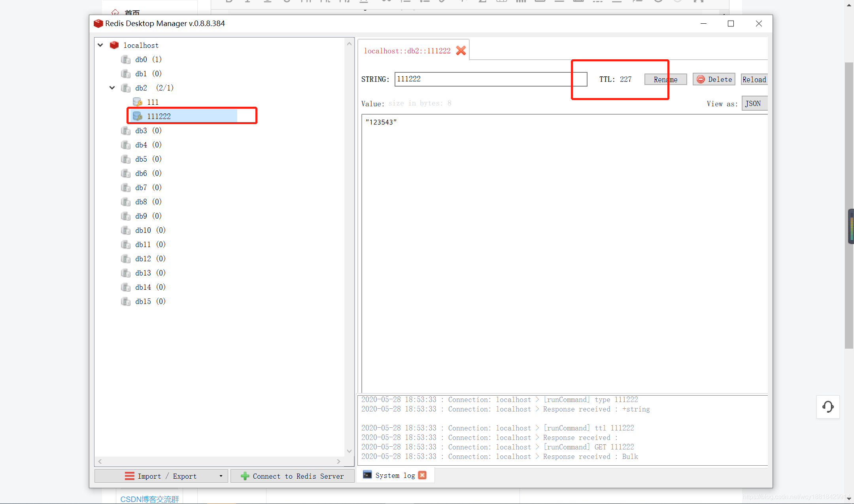Click the db7 database icon

point(126,188)
